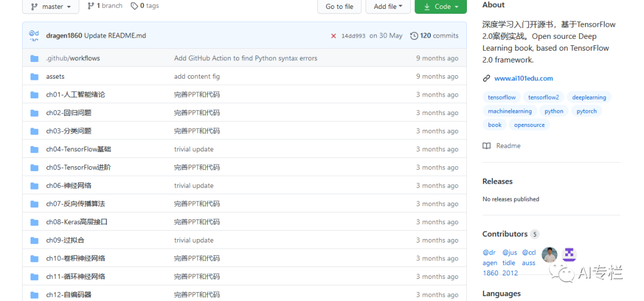Image resolution: width=644 pixels, height=301 pixels.
Task: Open the ch01-人工智能绪论 folder
Action: (x=76, y=95)
